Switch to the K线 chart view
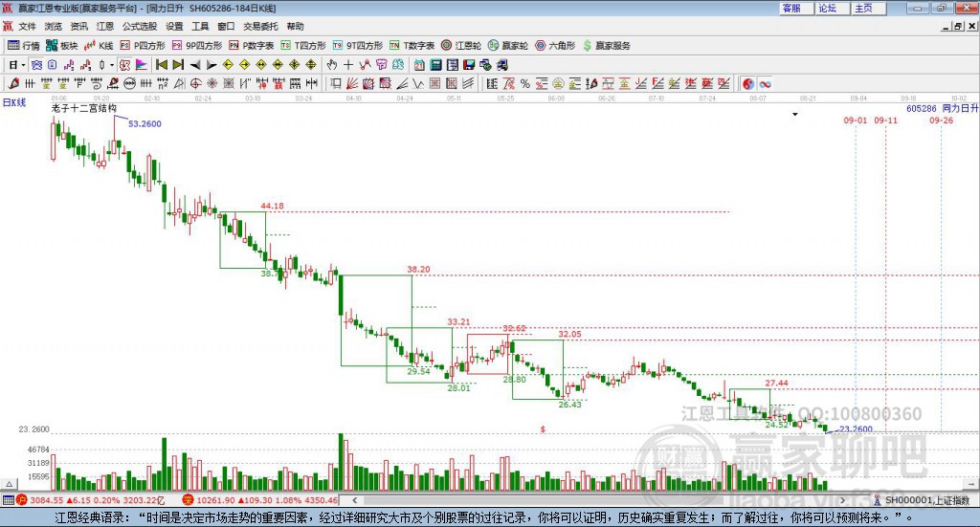 tap(99, 46)
